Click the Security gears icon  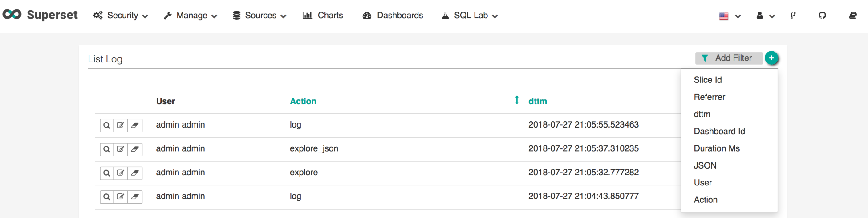[98, 16]
